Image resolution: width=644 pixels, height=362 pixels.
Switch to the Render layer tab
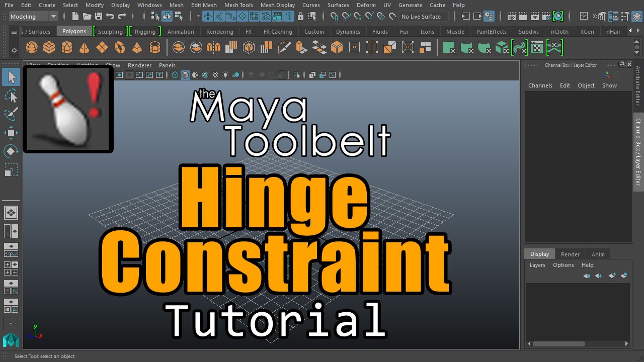(x=570, y=254)
